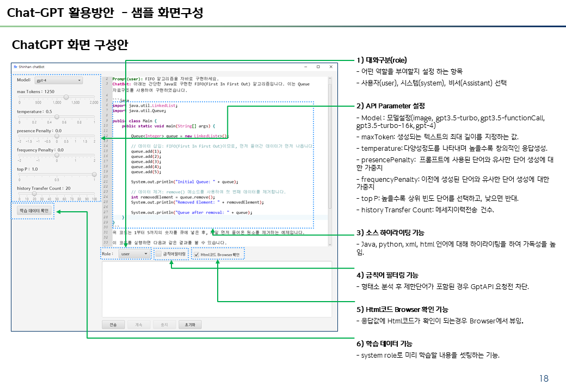Click the 초기화 reset button

190,324
